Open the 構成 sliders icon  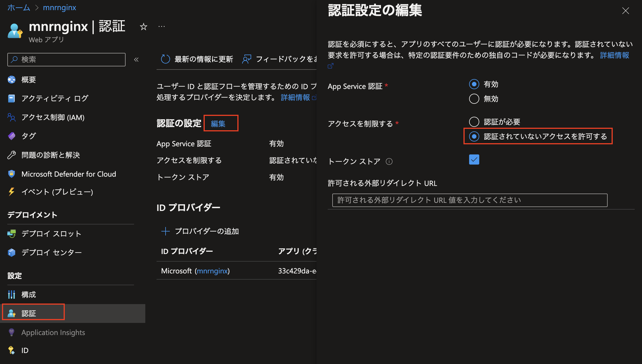coord(11,295)
